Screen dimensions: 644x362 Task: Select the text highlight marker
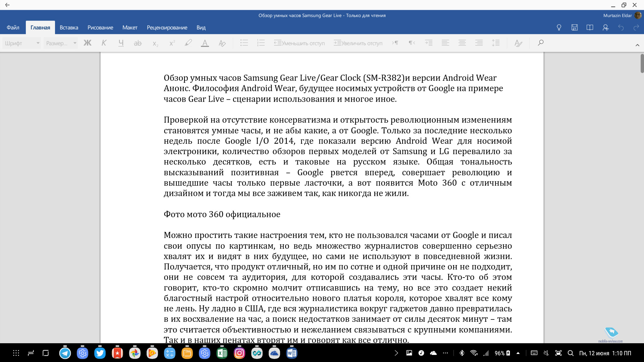(188, 43)
